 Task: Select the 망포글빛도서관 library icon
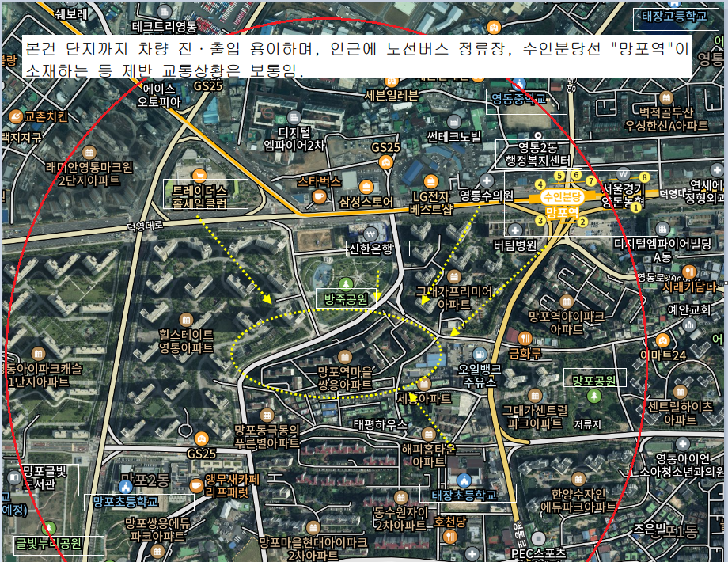[13, 477]
